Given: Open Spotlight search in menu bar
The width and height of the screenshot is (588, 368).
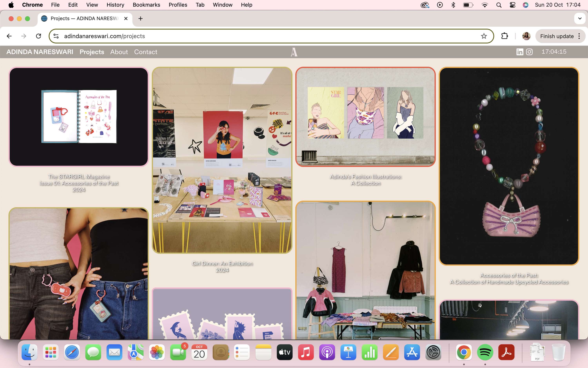Looking at the screenshot, I should click(499, 5).
